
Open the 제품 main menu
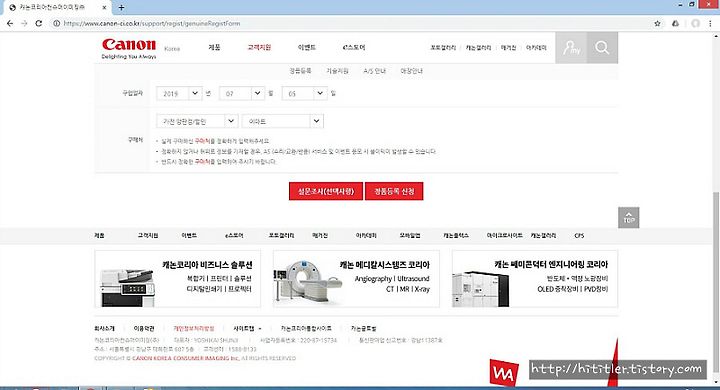click(214, 47)
